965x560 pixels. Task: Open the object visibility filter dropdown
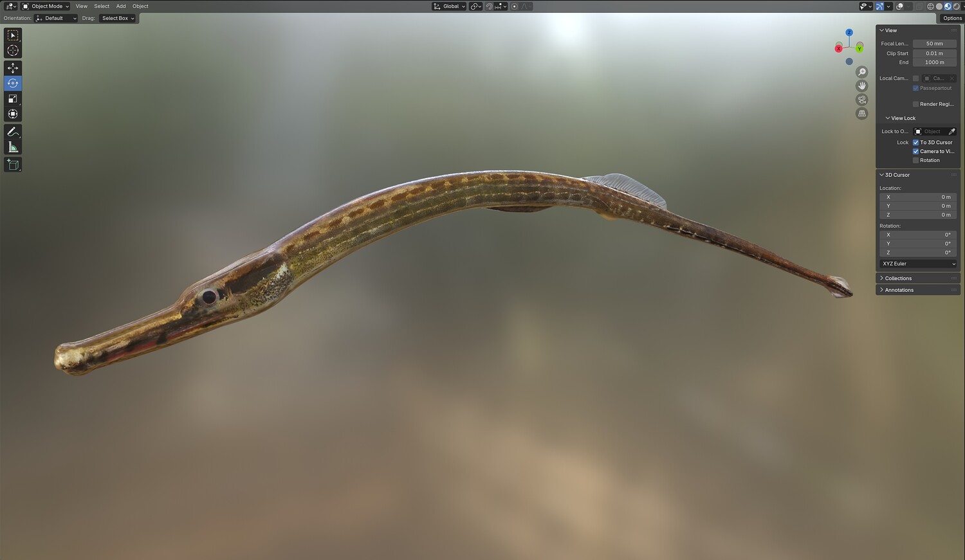[865, 6]
